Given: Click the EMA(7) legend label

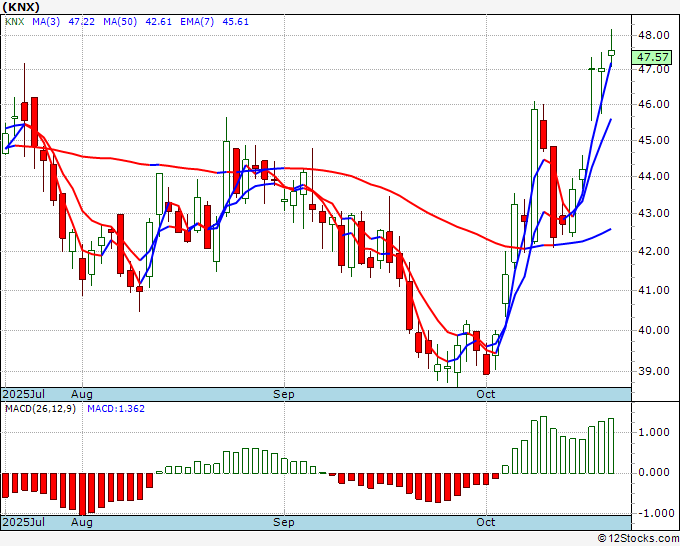Looking at the screenshot, I should (197, 22).
